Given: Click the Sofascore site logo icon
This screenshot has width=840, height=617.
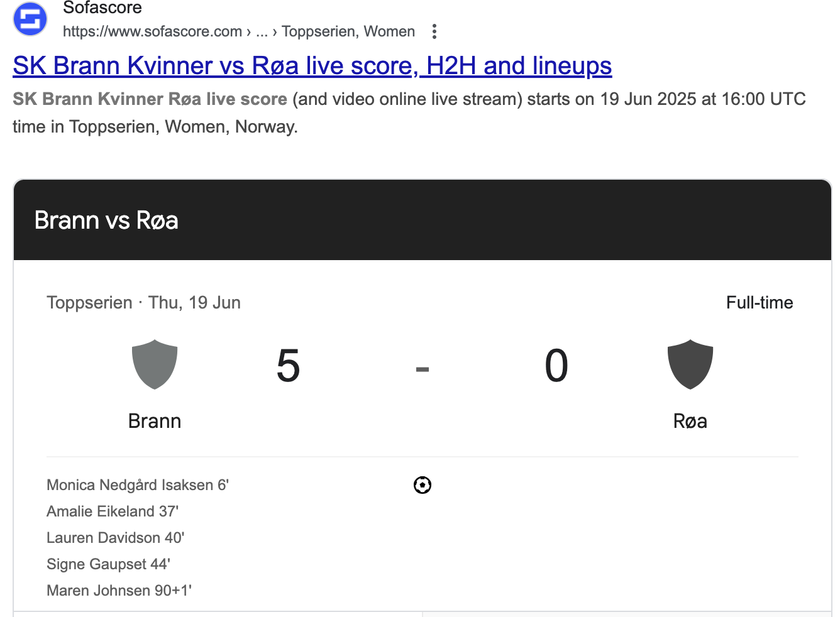Looking at the screenshot, I should point(30,19).
